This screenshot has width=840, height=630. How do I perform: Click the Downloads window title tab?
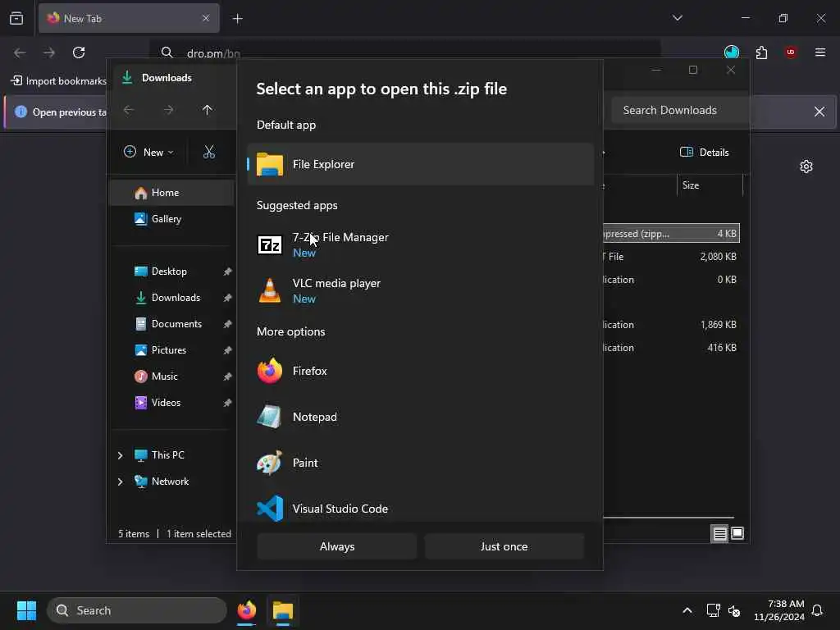[167, 78]
